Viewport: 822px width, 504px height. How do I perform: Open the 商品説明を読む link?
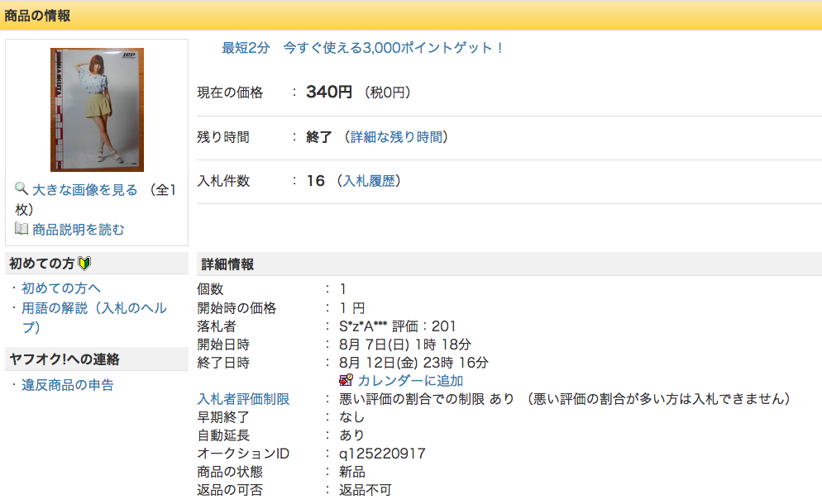click(x=79, y=230)
